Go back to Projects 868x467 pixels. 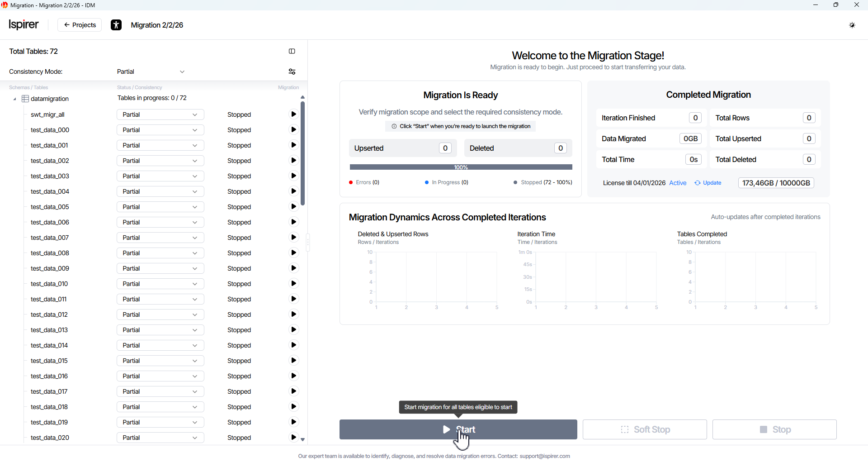80,25
